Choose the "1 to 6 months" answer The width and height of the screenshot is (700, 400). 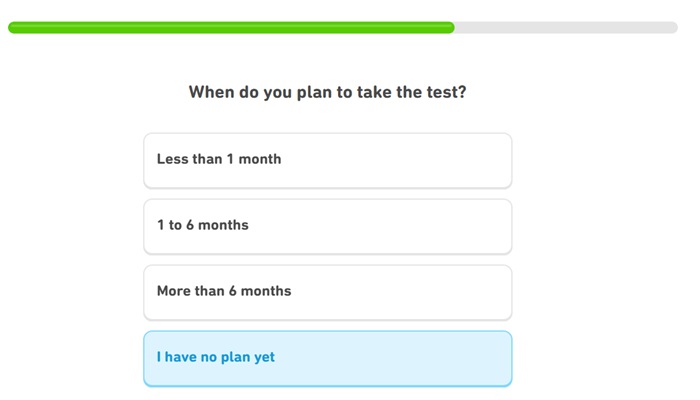click(327, 226)
